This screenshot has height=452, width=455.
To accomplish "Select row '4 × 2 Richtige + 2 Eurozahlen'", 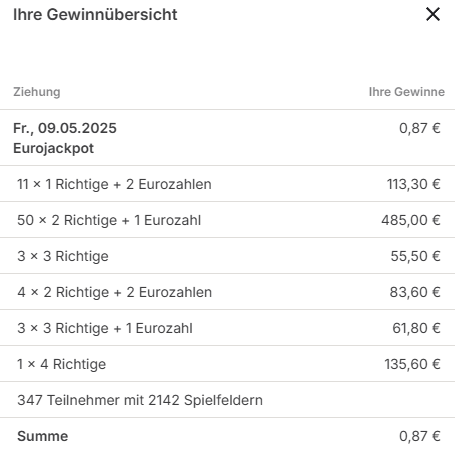I will point(227,292).
